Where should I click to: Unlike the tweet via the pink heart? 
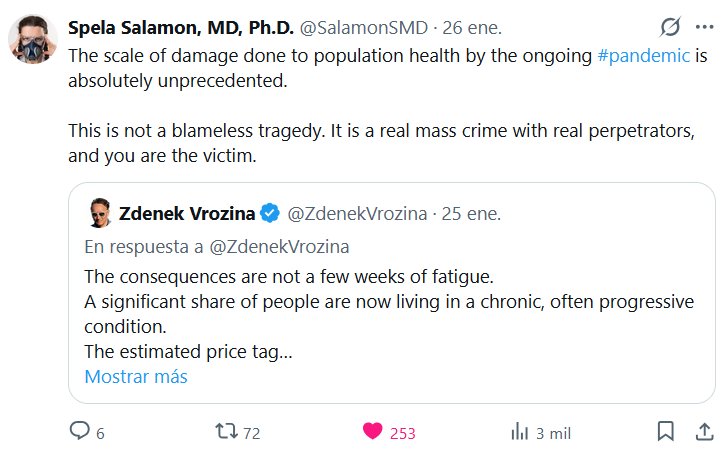(373, 432)
